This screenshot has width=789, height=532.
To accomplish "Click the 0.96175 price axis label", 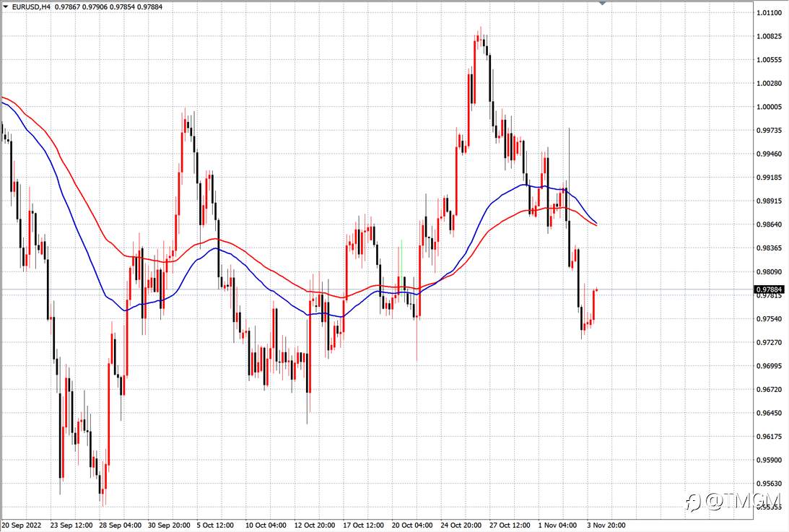I will click(770, 437).
